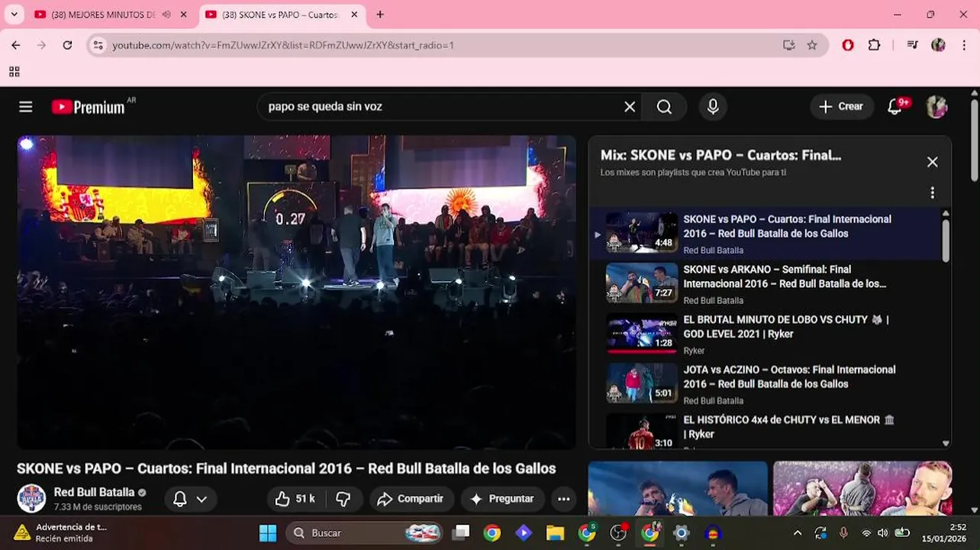Like the video with 51 k thumbs-up
980x550 pixels.
pos(295,499)
